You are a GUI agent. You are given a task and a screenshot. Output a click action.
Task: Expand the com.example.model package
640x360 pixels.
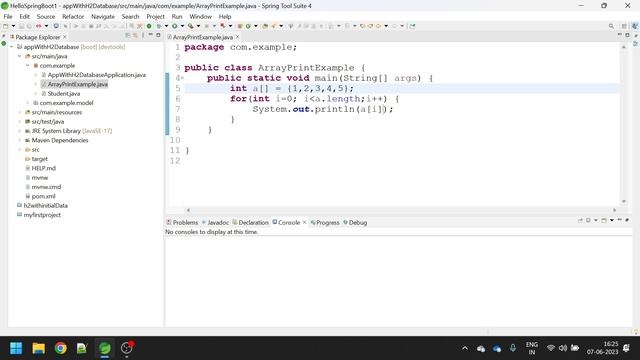coord(28,103)
